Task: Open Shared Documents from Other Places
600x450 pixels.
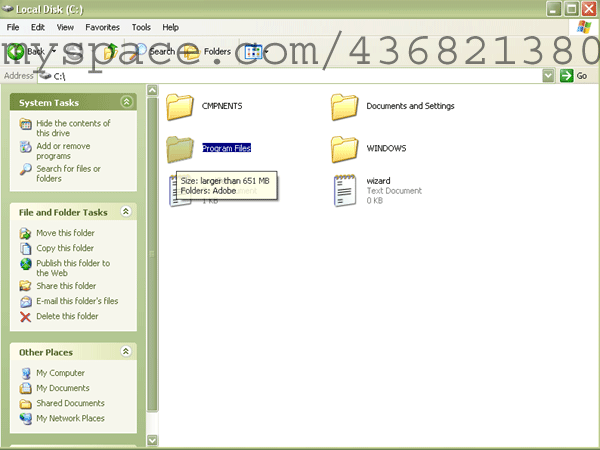Action: click(70, 403)
